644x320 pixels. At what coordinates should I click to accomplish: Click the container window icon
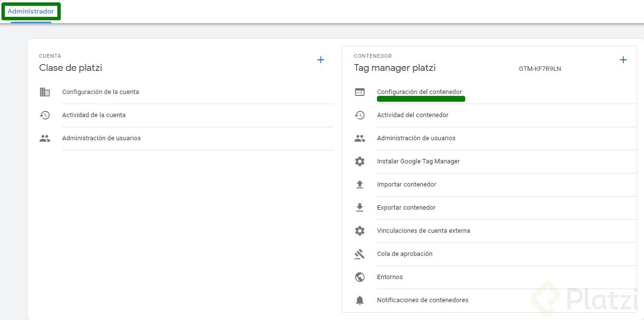tap(360, 92)
